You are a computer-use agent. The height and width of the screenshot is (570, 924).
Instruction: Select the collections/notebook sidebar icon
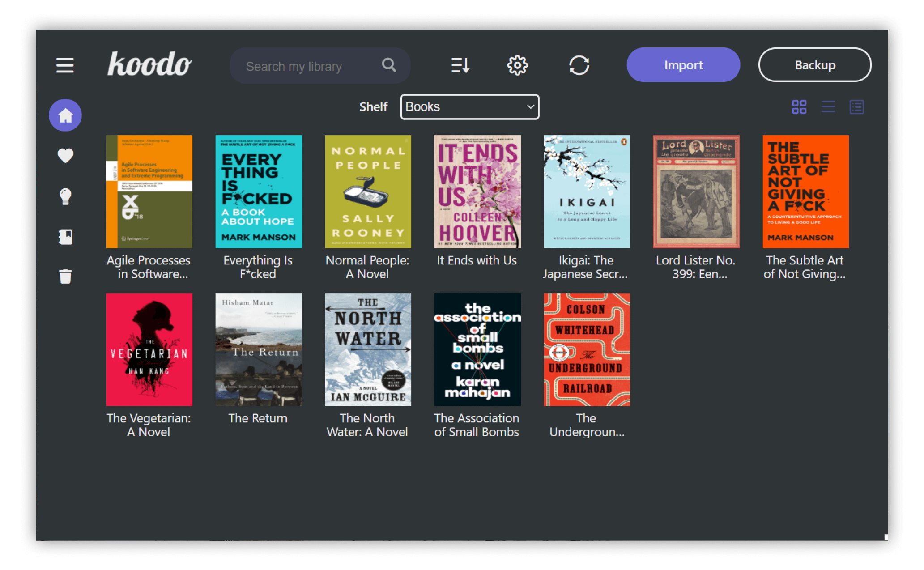[x=65, y=236]
